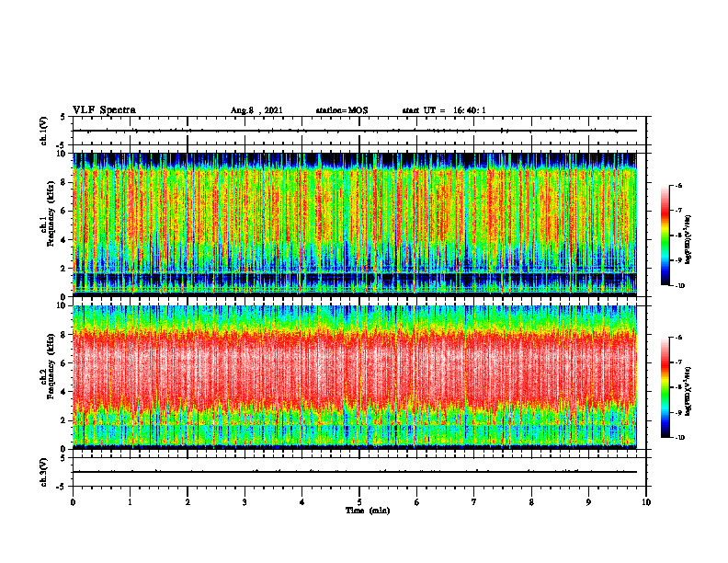Click the "VLF Spectra" plot title

(104, 110)
